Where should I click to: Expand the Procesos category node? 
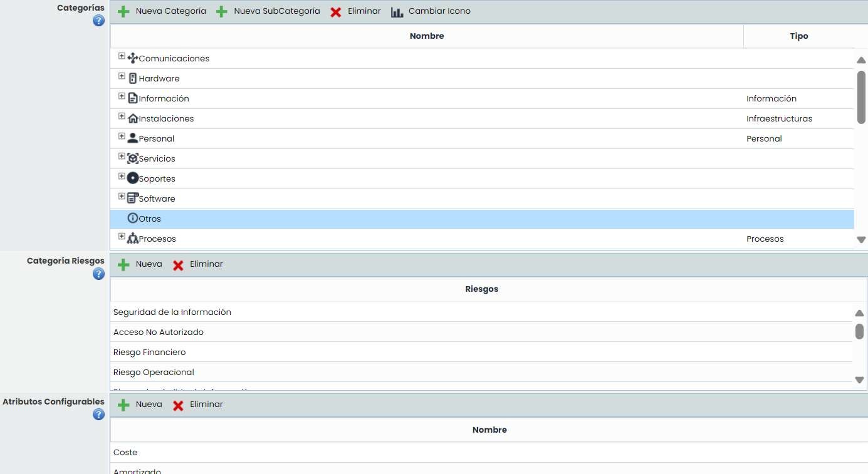[x=122, y=237]
